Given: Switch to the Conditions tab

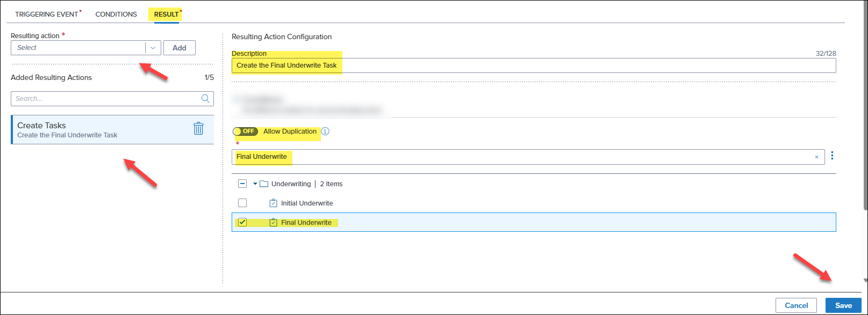Looking at the screenshot, I should tap(116, 14).
